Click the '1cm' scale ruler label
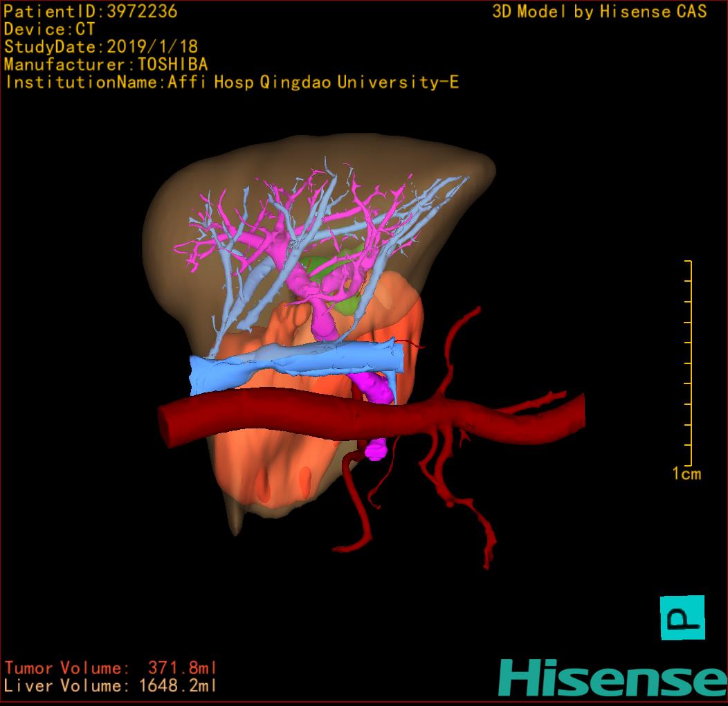Viewport: 728px width, 706px height. click(x=686, y=473)
